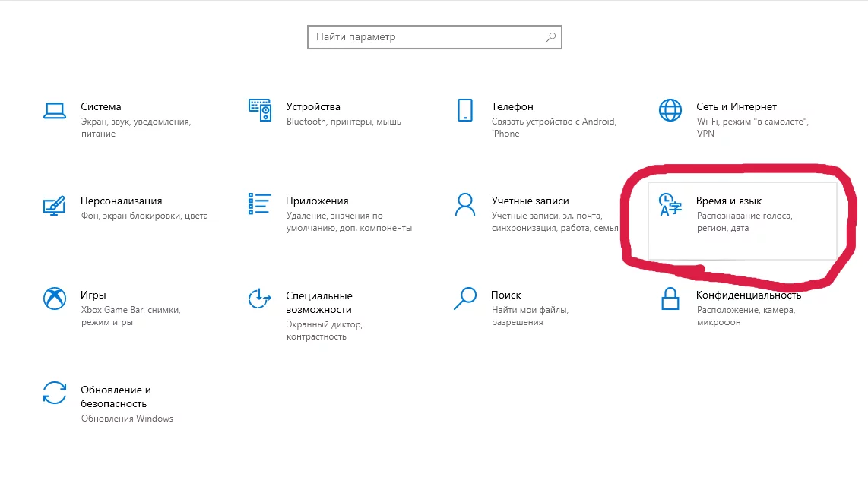
Task: Click the Обновление и безопасность arrows icon
Action: tap(55, 393)
